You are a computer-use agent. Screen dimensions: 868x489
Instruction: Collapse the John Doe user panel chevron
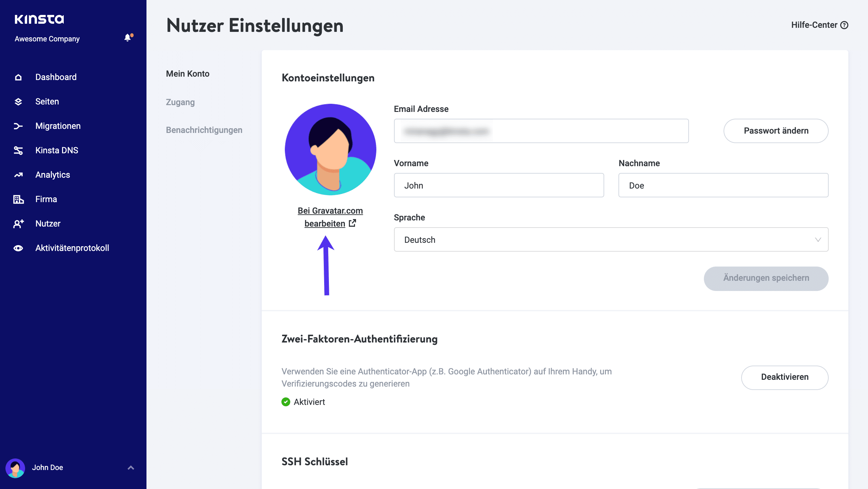(x=130, y=467)
